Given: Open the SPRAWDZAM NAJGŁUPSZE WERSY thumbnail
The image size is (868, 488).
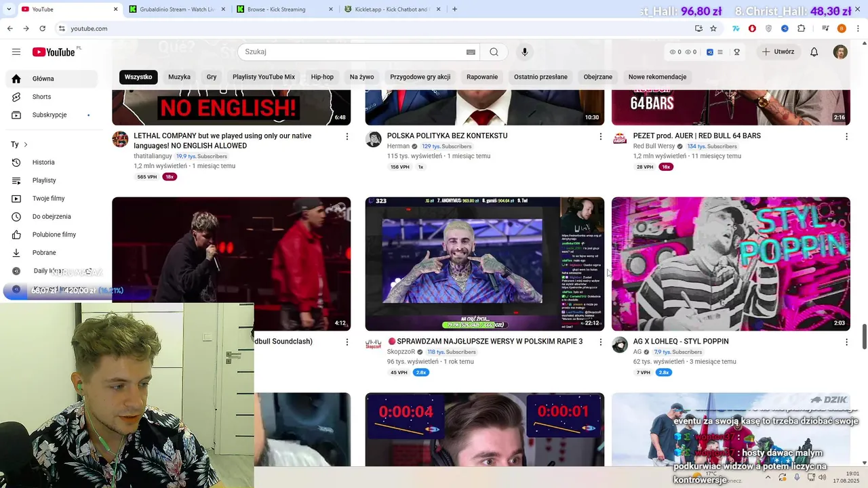Looking at the screenshot, I should (485, 264).
